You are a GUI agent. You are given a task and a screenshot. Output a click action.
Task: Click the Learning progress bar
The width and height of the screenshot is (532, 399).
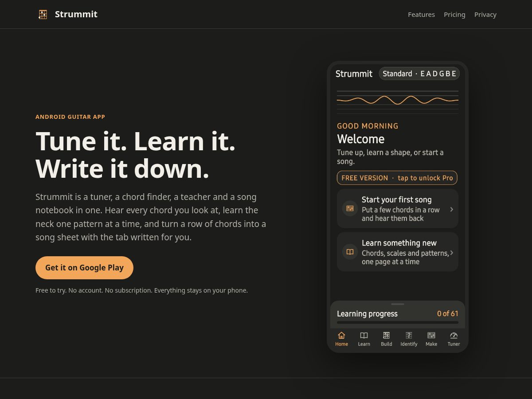click(398, 323)
